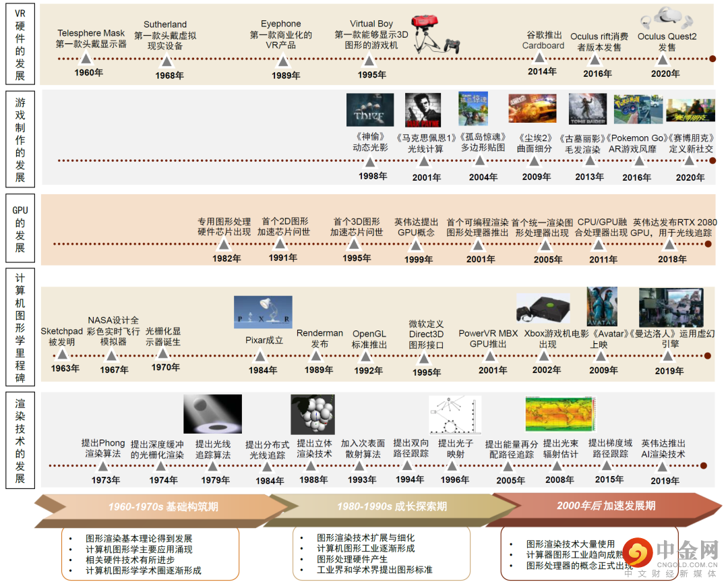Click the photon mapping line diagram

pyautogui.click(x=455, y=414)
